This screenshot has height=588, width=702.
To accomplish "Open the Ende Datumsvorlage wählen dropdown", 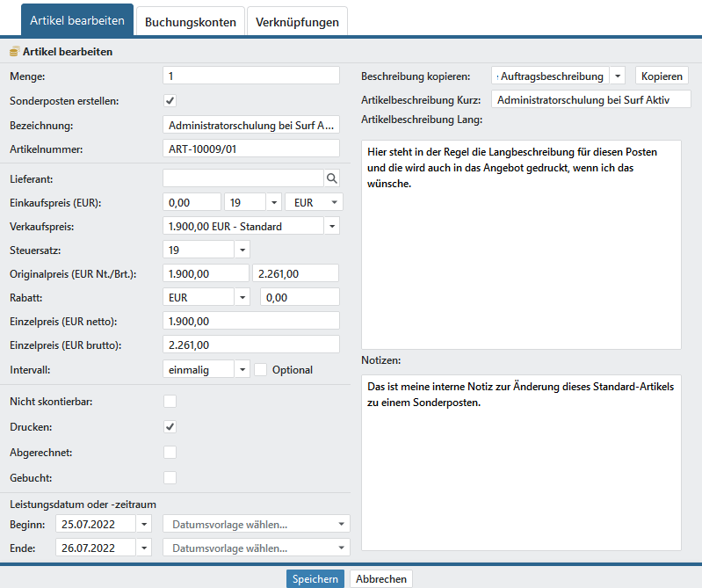I will point(256,548).
